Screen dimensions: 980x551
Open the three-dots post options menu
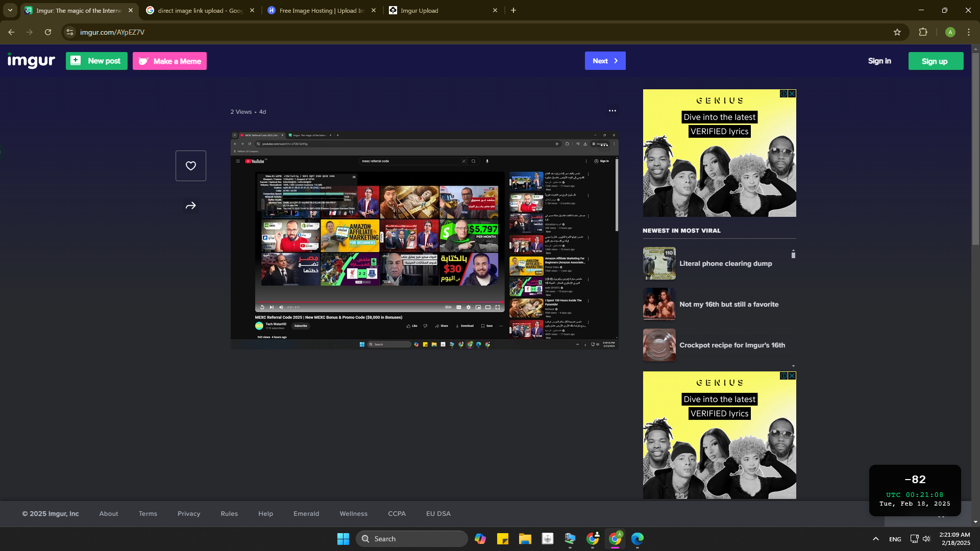612,111
